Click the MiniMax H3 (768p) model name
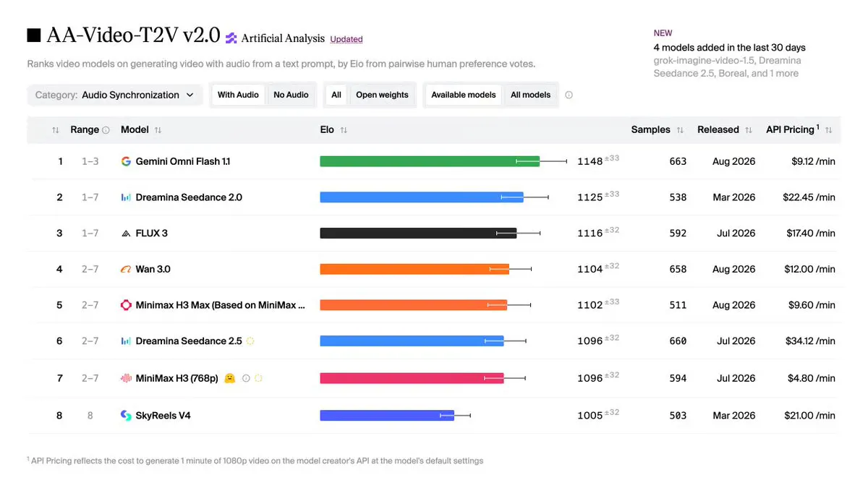This screenshot has width=868, height=488. (177, 378)
